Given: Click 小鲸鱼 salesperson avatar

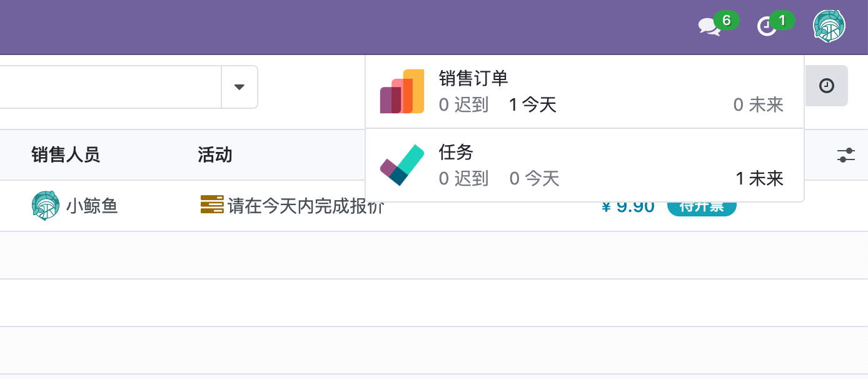Looking at the screenshot, I should click(46, 206).
